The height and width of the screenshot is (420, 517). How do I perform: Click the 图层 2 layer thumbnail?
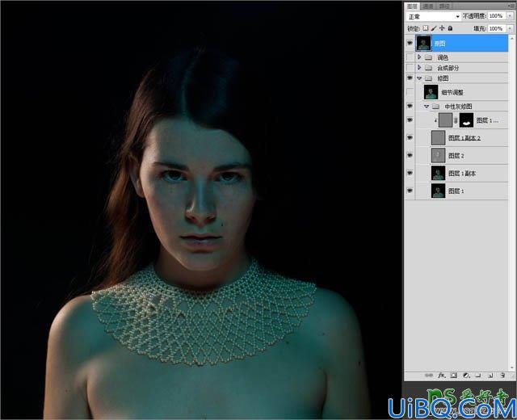pyautogui.click(x=438, y=155)
